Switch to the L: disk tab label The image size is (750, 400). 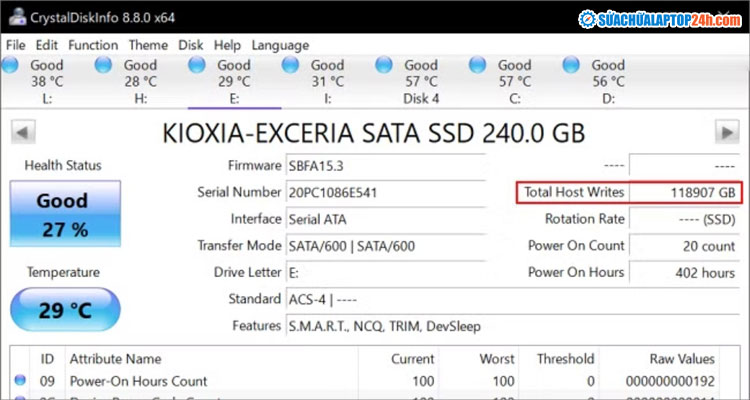(46, 99)
